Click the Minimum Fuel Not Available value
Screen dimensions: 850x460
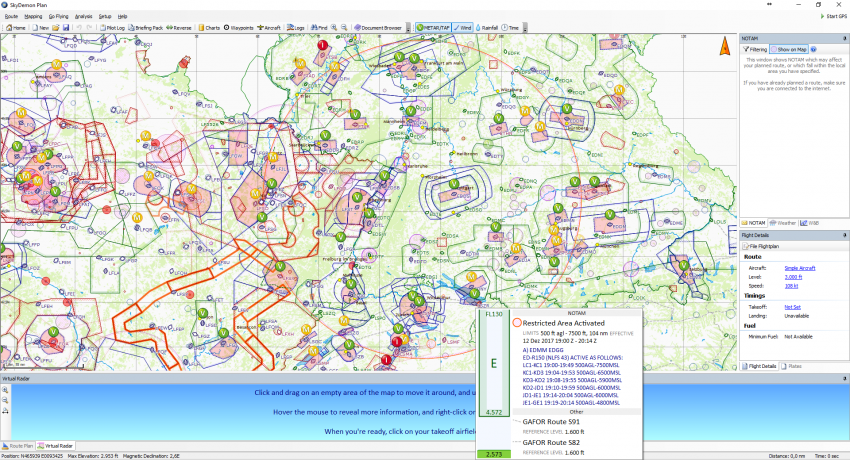click(x=799, y=337)
